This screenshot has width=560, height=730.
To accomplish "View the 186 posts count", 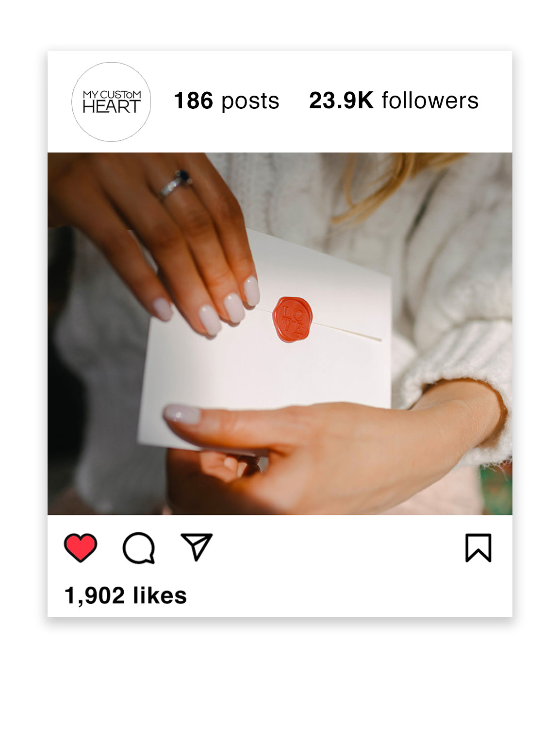I will coord(227,101).
